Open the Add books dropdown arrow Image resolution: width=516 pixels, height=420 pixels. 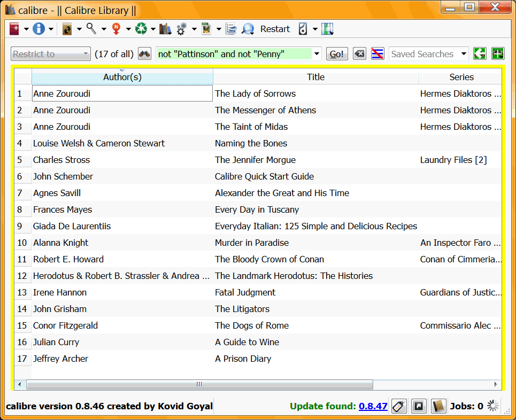pos(26,29)
